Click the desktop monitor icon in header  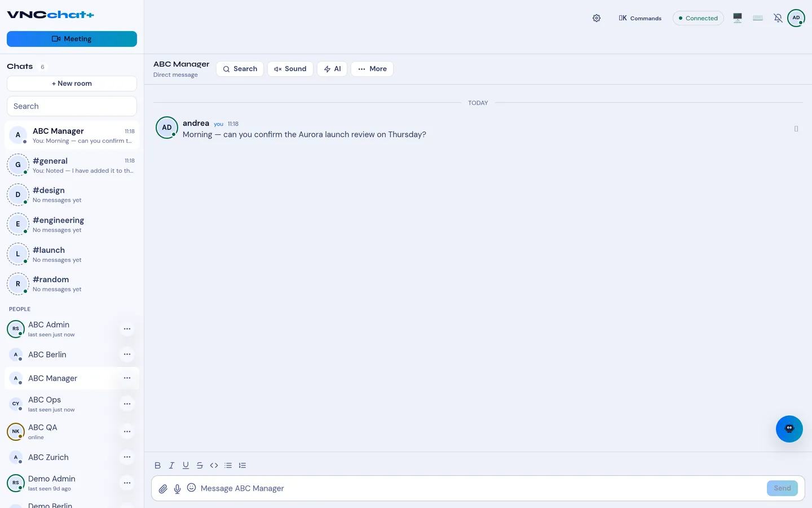click(738, 18)
